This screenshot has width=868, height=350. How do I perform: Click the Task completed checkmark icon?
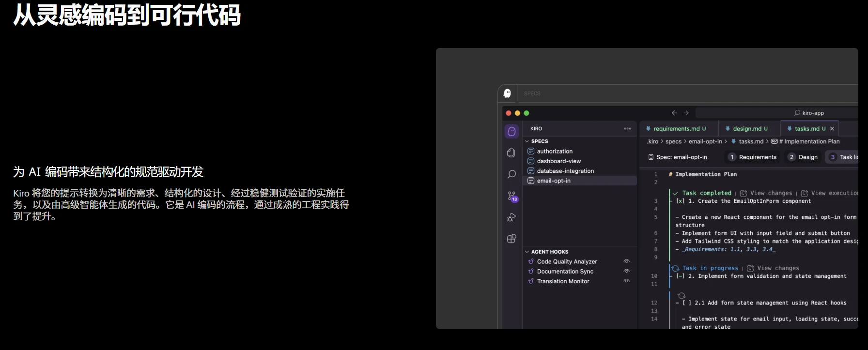pyautogui.click(x=675, y=193)
